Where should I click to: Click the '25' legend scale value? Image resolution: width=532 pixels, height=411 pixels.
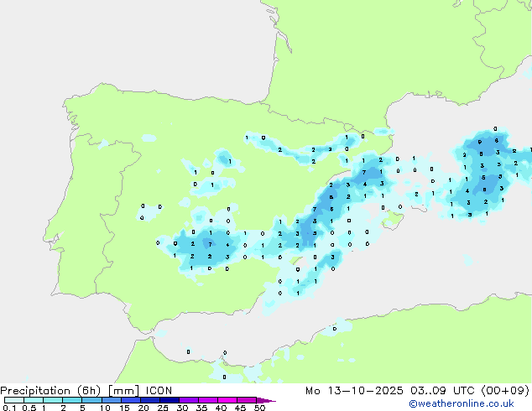coord(163,408)
